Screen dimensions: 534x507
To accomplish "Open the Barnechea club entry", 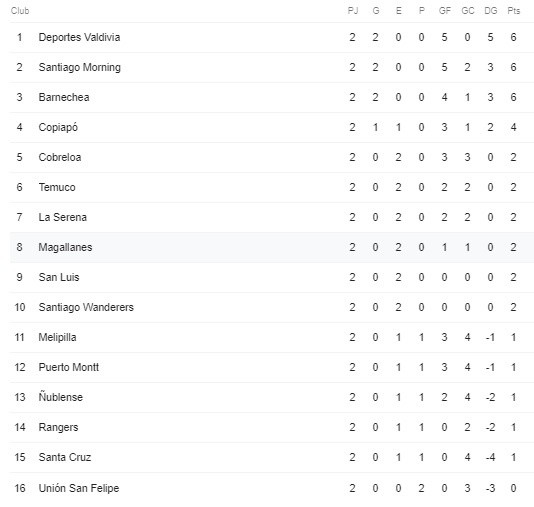I will (x=272, y=97).
